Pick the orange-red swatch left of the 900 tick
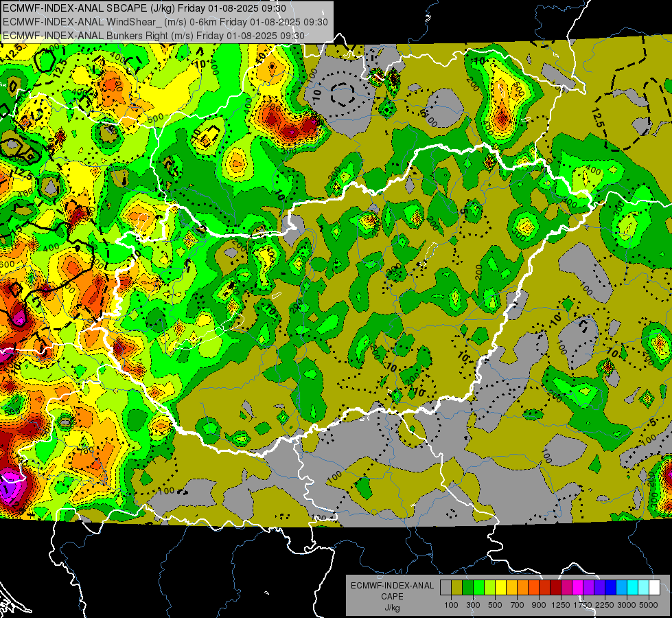 533,588
